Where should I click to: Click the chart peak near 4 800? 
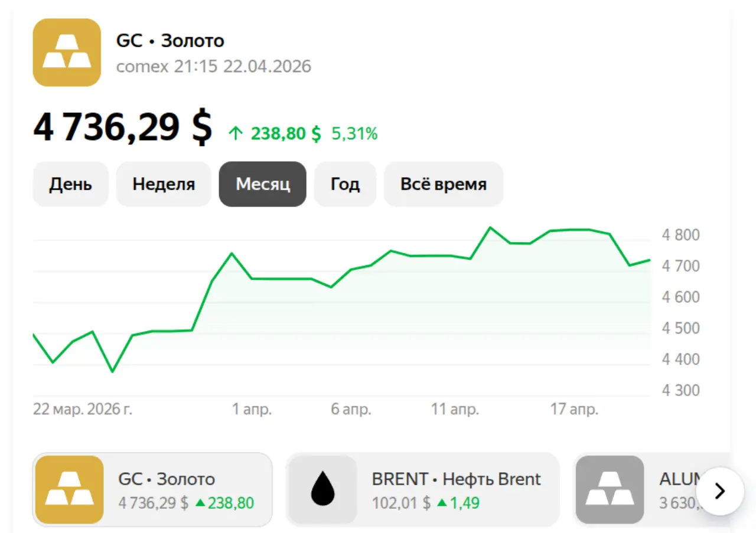click(490, 227)
